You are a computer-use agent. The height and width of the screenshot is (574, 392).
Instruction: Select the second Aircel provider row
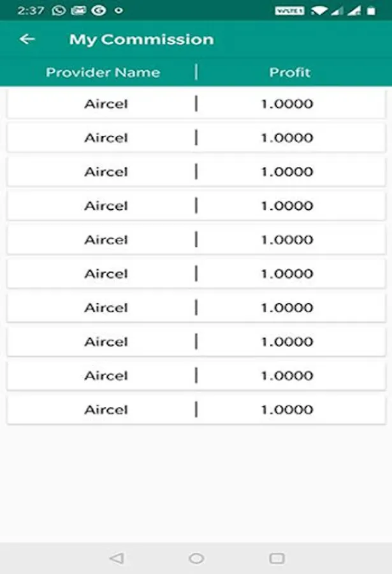pos(106,138)
